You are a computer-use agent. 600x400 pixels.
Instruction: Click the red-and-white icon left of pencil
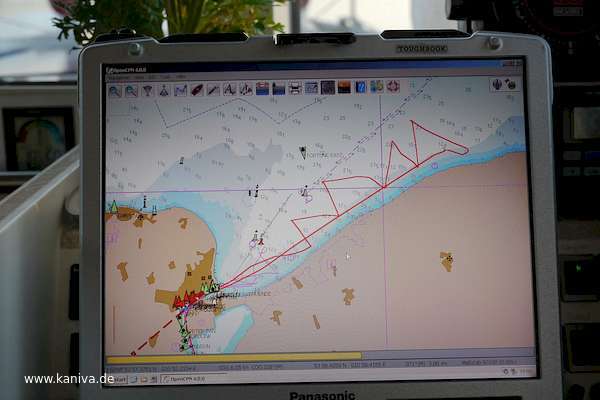click(196, 90)
